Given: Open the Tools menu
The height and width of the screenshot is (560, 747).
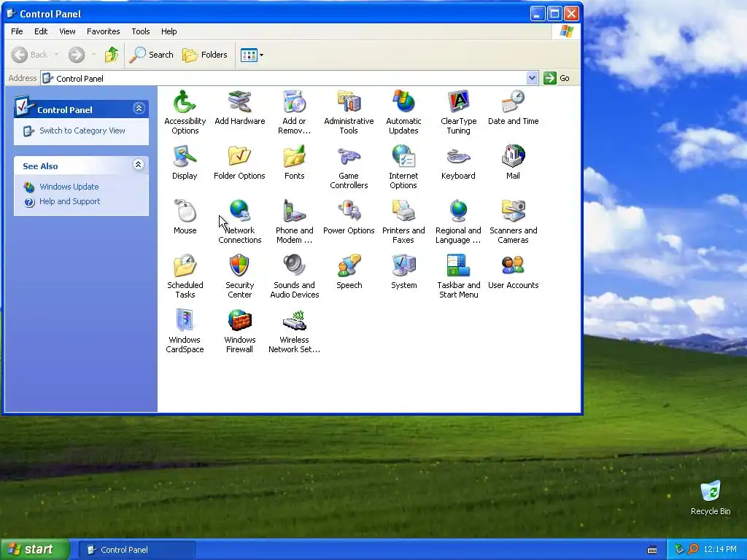Looking at the screenshot, I should (x=141, y=31).
